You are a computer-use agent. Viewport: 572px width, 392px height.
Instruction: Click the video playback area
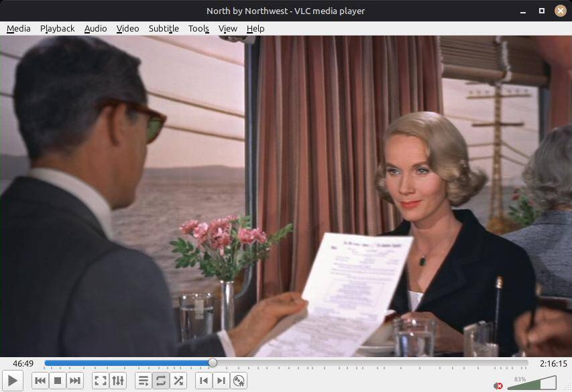coord(286,196)
